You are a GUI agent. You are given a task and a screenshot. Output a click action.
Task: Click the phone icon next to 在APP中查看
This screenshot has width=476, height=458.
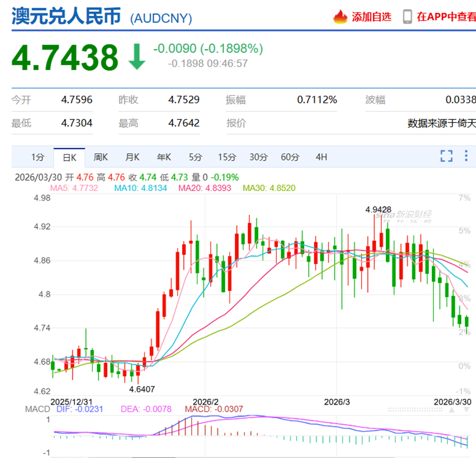click(x=407, y=17)
